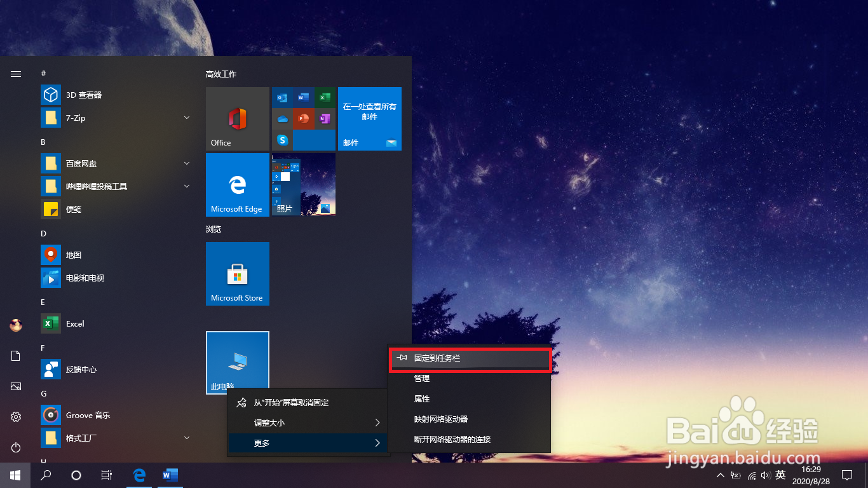Viewport: 868px width, 488px height.
Task: Click the Power button icon
Action: coord(16,447)
